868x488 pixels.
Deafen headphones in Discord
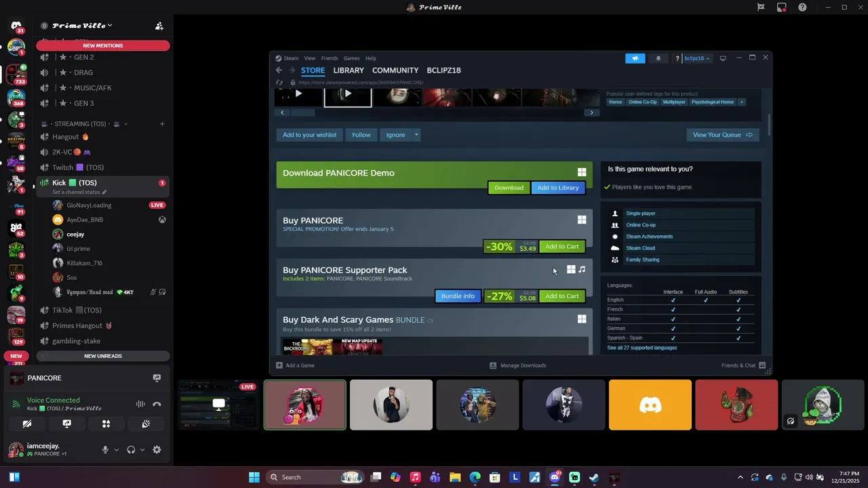(x=131, y=449)
